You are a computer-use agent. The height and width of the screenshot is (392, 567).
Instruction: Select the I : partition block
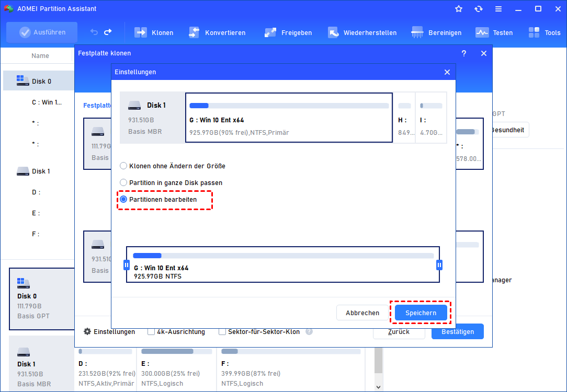coord(431,118)
